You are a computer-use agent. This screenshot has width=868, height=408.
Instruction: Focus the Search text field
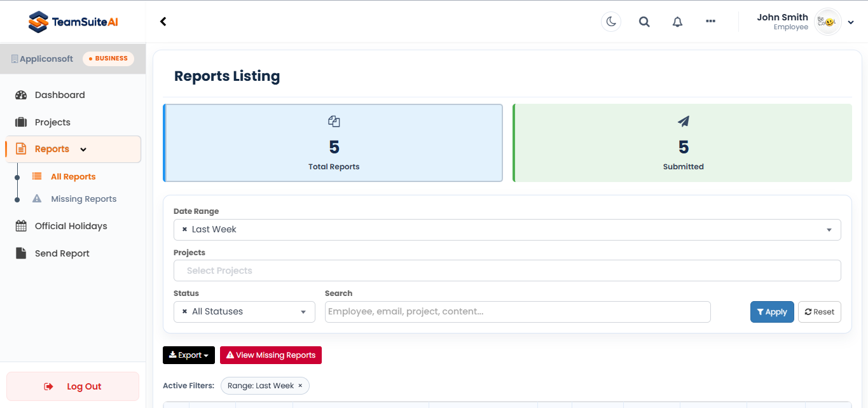point(518,312)
